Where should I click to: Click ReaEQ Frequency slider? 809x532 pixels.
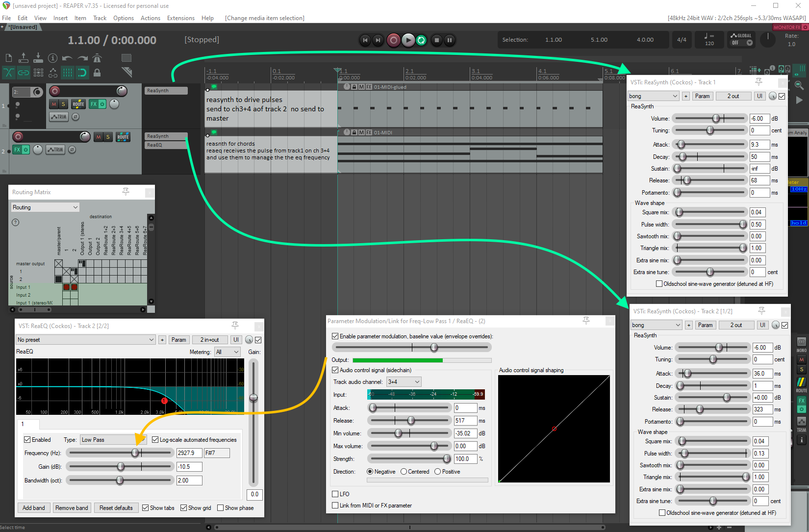coord(120,453)
